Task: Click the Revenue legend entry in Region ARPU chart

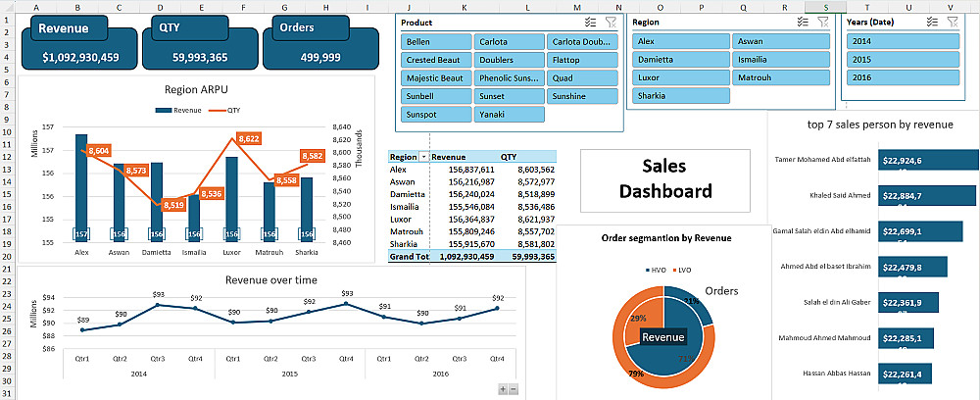Action: [x=178, y=110]
